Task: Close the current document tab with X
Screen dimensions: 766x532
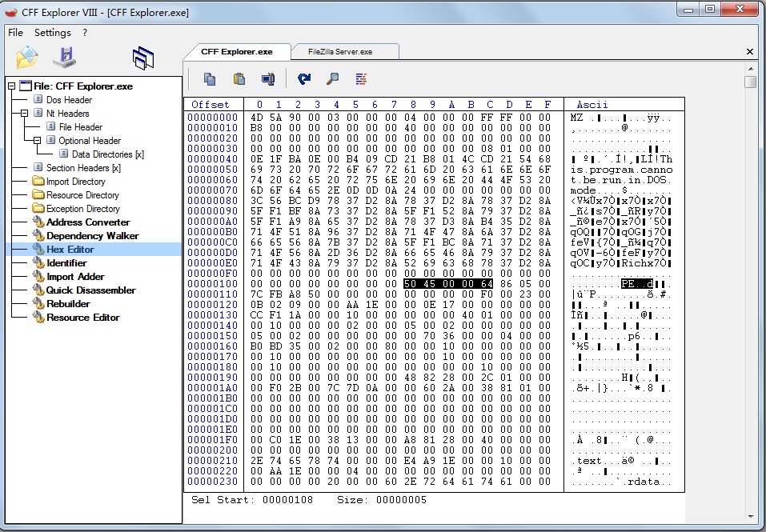Action: 750,52
